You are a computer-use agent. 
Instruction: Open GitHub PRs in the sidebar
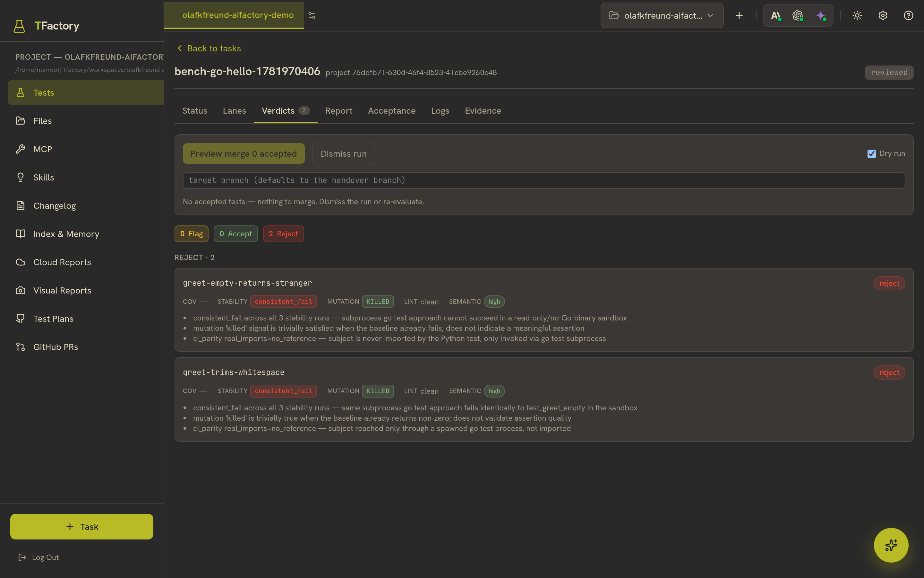coord(86,347)
